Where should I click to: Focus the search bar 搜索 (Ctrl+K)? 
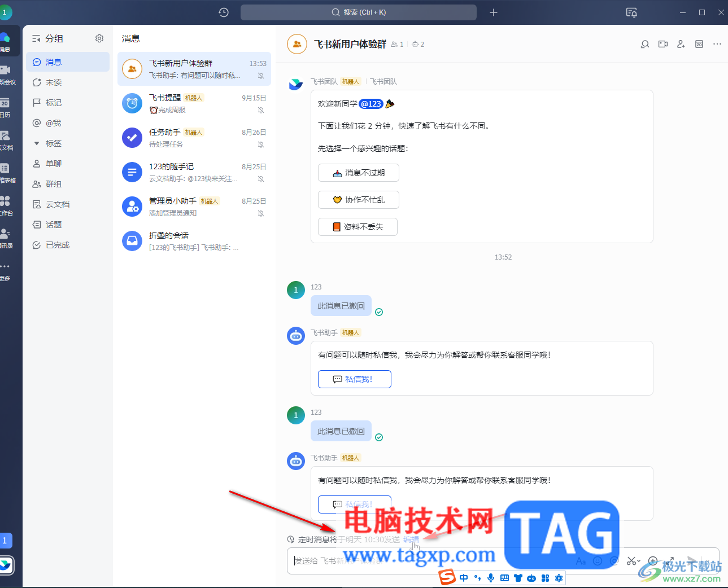[359, 12]
